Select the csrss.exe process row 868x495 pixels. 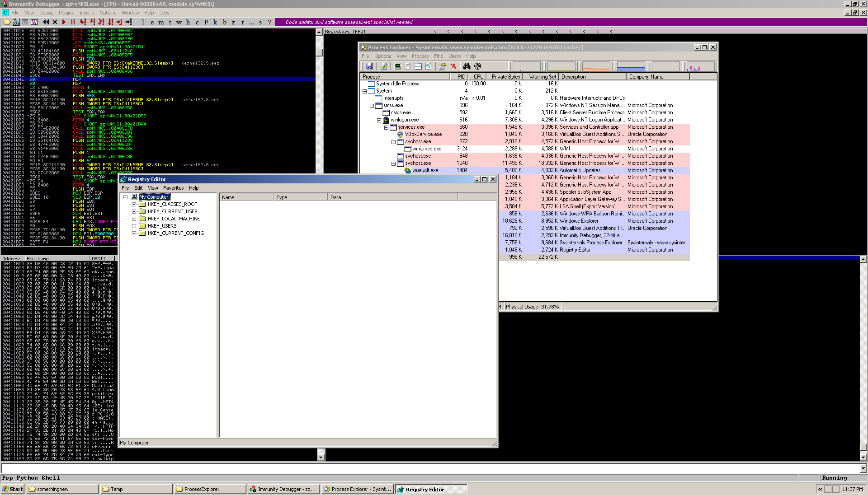click(524, 112)
